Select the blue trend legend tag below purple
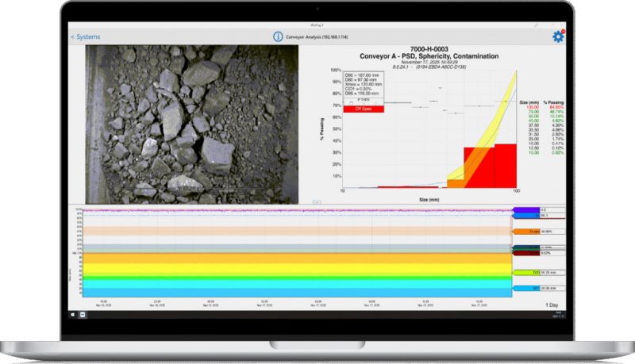Screen dimensions: 635x364 526,216
